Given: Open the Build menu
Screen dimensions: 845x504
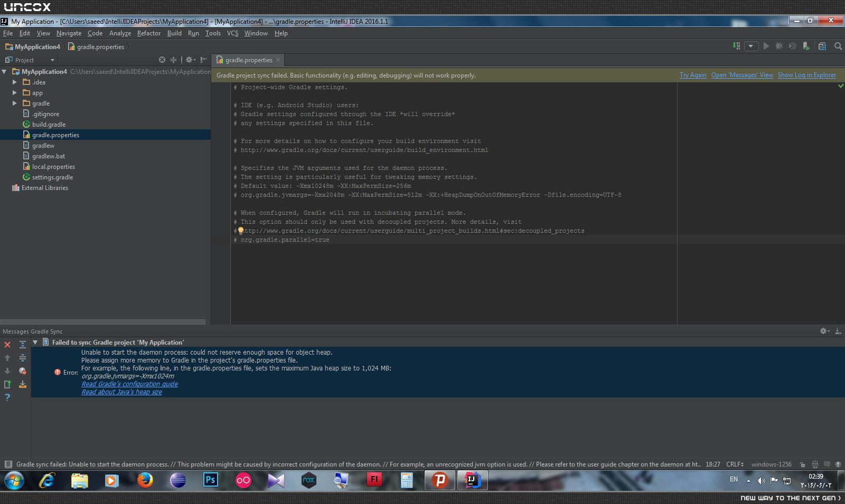Looking at the screenshot, I should tap(174, 33).
